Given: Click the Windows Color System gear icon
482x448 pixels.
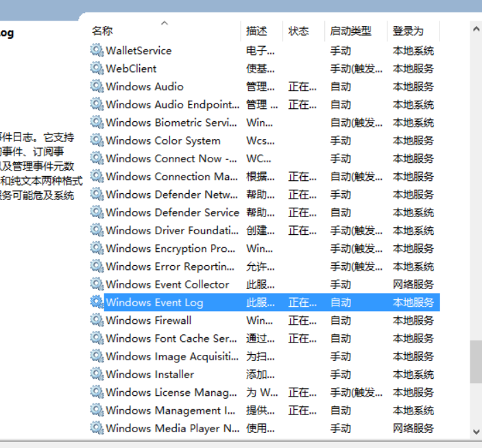Looking at the screenshot, I should pos(97,140).
